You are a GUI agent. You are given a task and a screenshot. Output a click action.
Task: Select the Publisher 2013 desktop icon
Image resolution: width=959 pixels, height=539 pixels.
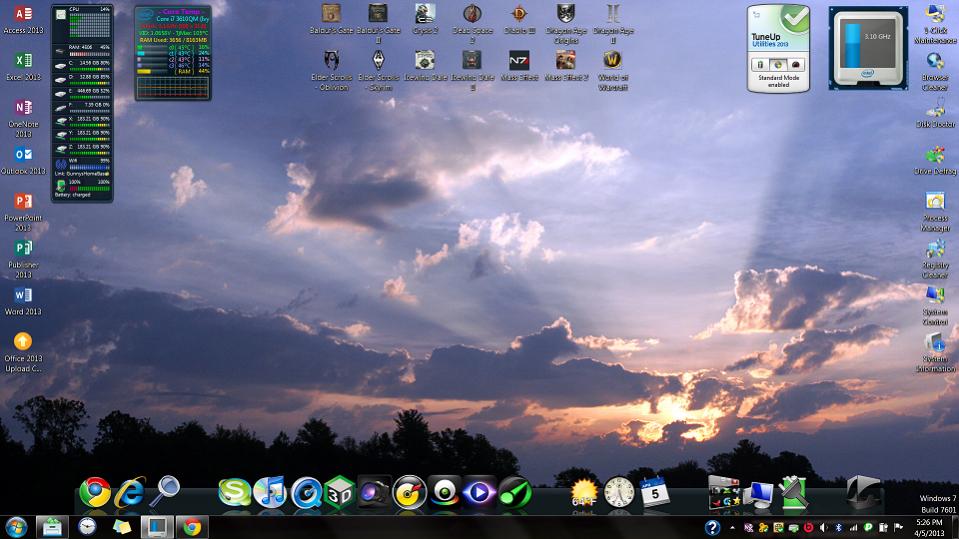point(23,259)
